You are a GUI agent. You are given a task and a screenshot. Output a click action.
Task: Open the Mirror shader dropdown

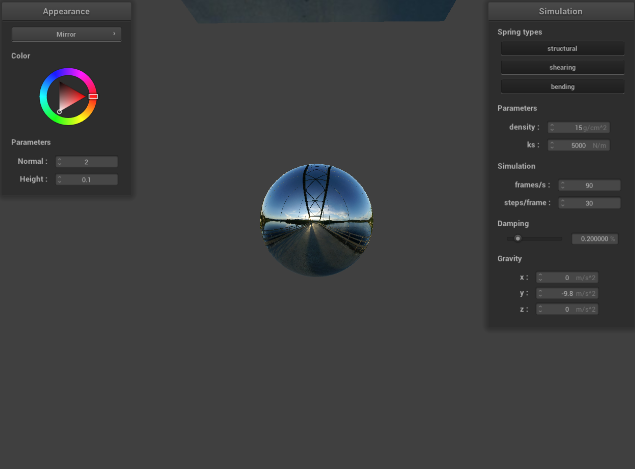tap(66, 34)
